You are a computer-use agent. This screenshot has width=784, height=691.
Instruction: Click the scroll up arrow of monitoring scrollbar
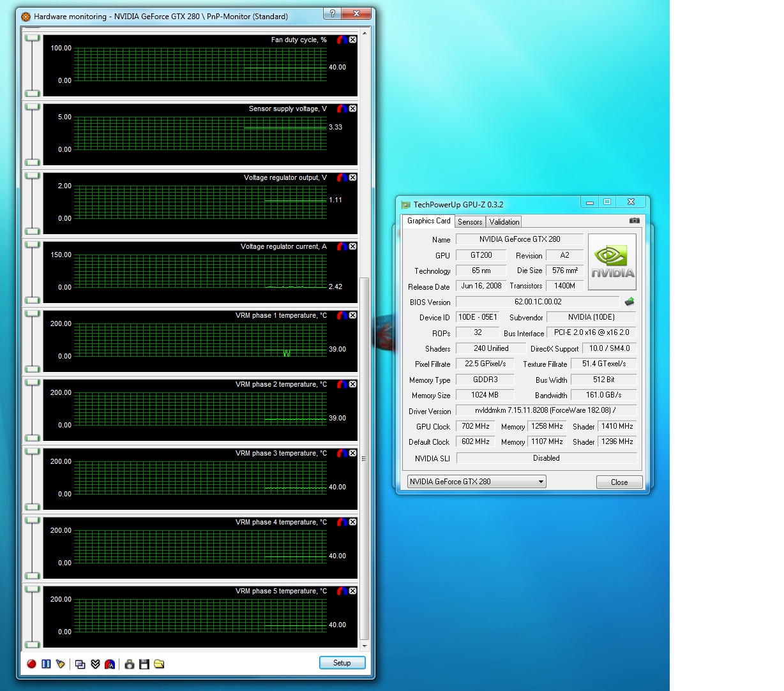tap(365, 33)
